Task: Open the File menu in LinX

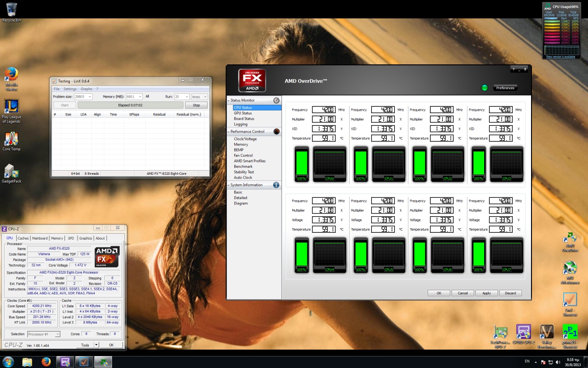Action: point(57,89)
